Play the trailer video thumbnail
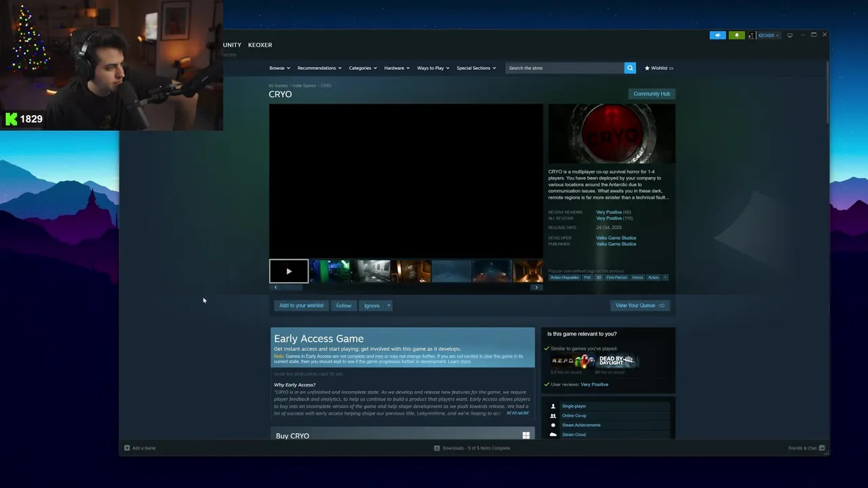Viewport: 868px width, 488px height. pos(289,271)
